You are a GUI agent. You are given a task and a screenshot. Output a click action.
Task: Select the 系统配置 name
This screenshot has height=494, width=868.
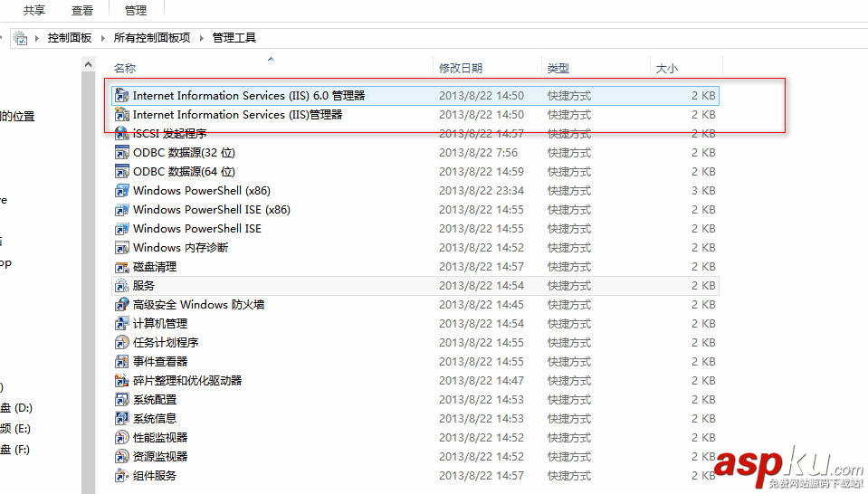pos(155,399)
